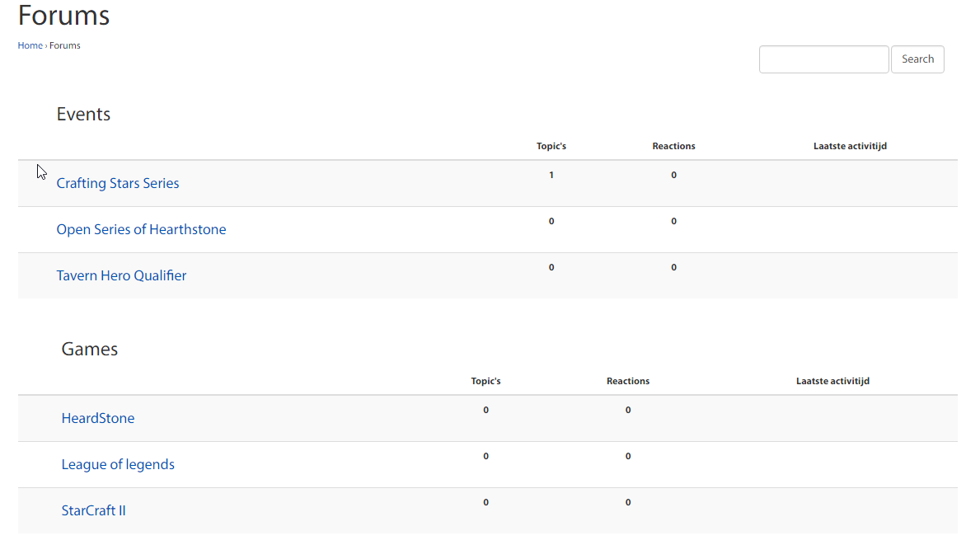Image resolution: width=980 pixels, height=545 pixels.
Task: Click reactions count for Open Series of Hearthstone
Action: pyautogui.click(x=673, y=221)
